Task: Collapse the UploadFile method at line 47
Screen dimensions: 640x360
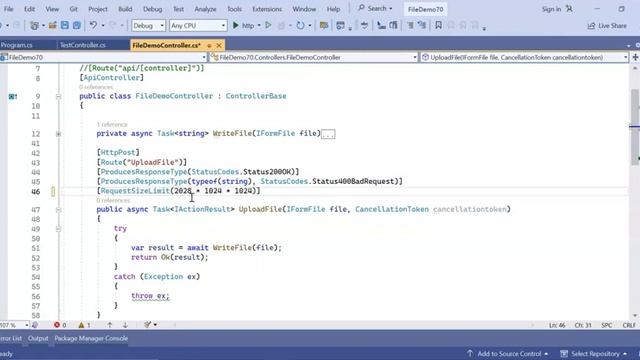Action: pos(58,210)
